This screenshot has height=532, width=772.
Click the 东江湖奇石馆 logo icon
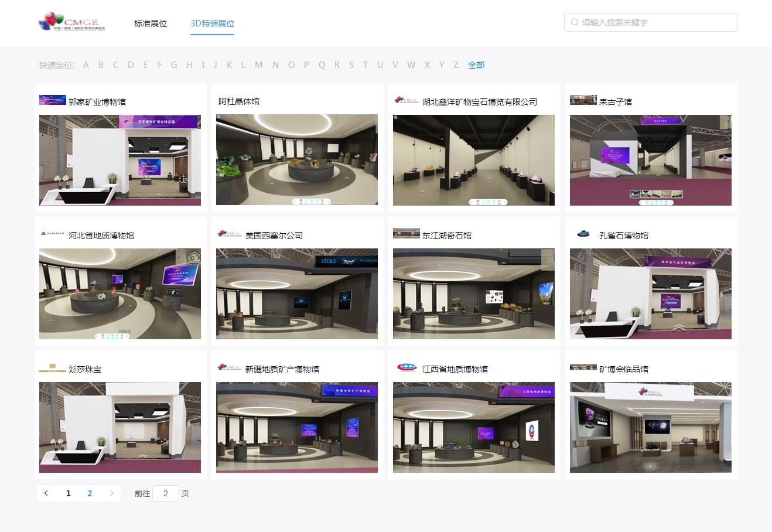coord(406,234)
